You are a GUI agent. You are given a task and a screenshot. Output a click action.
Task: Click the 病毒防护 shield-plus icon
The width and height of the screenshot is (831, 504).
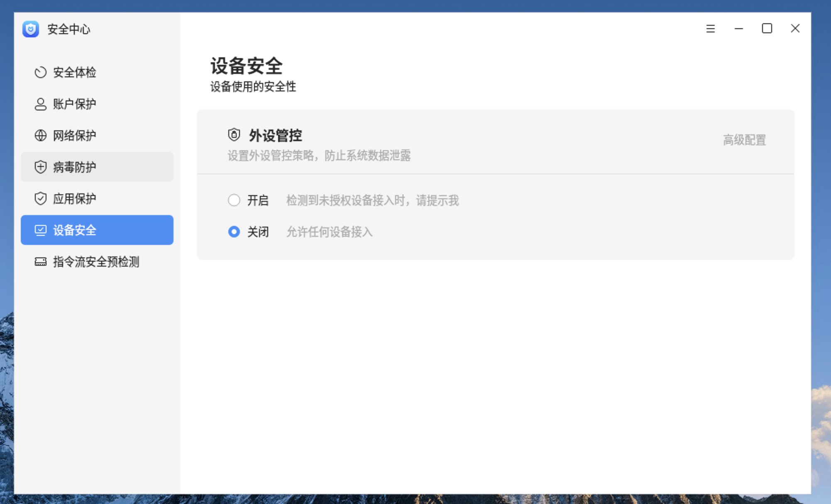[x=40, y=167]
